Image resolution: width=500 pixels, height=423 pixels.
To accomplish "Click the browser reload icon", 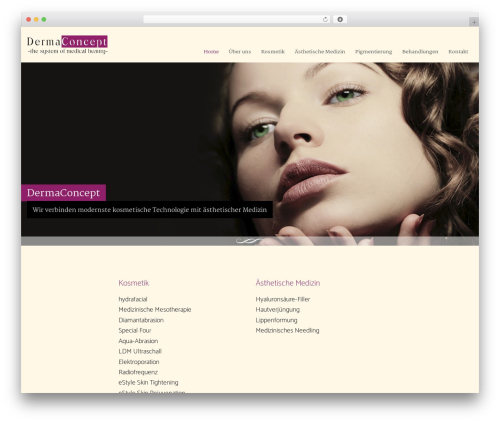I will [x=325, y=20].
